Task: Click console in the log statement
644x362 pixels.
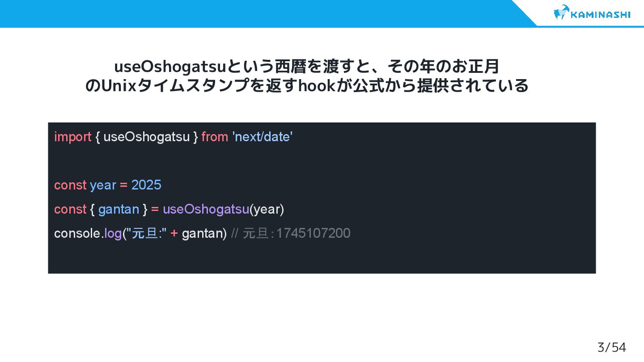Action: click(x=77, y=233)
